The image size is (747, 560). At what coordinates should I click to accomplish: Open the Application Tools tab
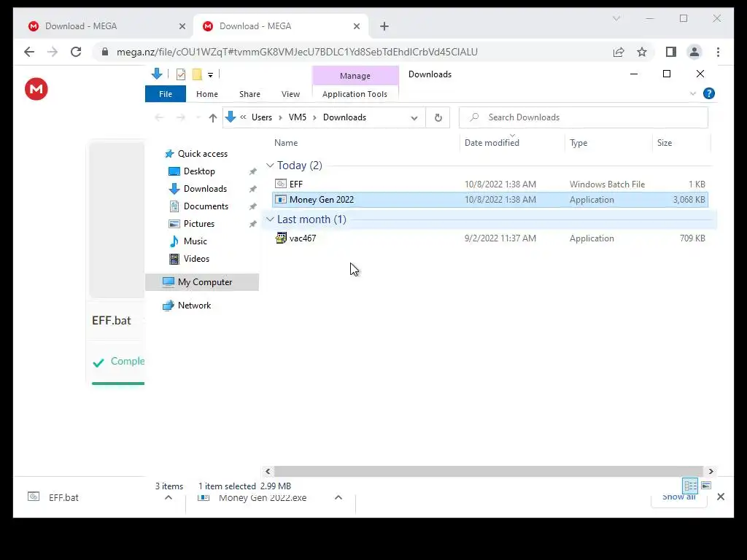[355, 94]
